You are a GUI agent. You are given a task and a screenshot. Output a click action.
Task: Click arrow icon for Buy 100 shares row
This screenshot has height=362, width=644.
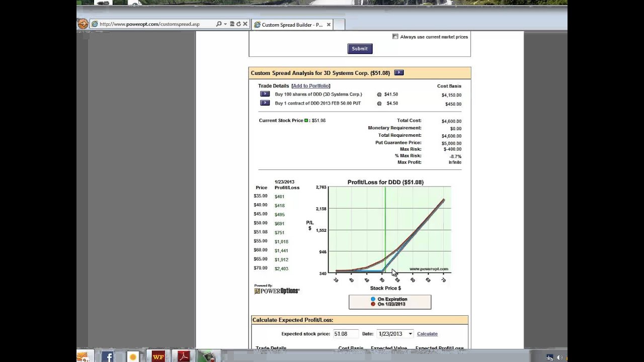tap(265, 94)
